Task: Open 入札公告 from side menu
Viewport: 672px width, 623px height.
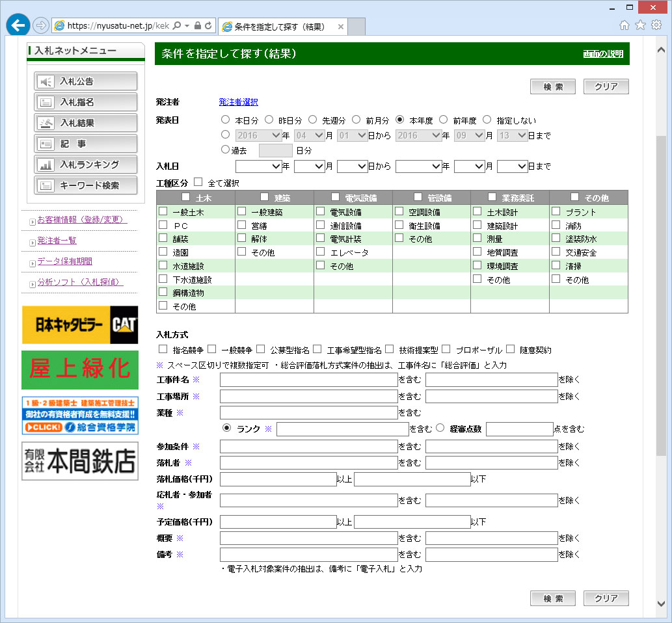Action: (x=86, y=81)
